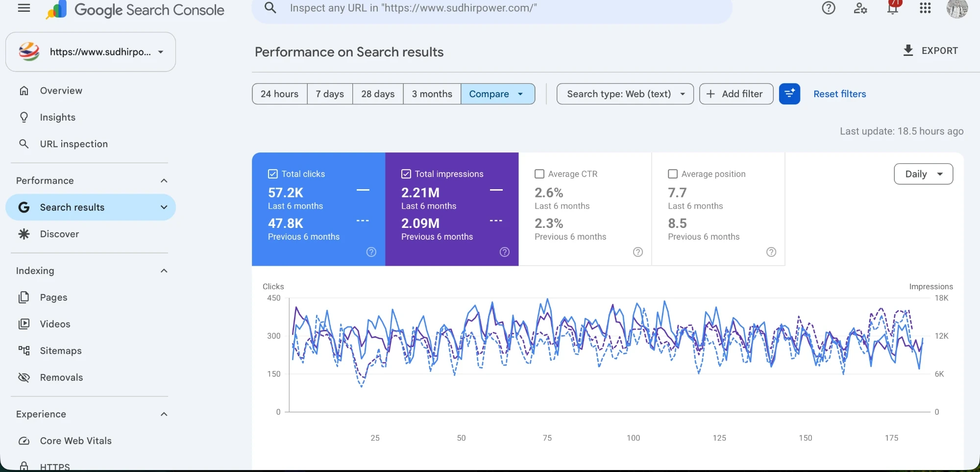
Task: Open the property selector dropdown
Action: click(91, 52)
